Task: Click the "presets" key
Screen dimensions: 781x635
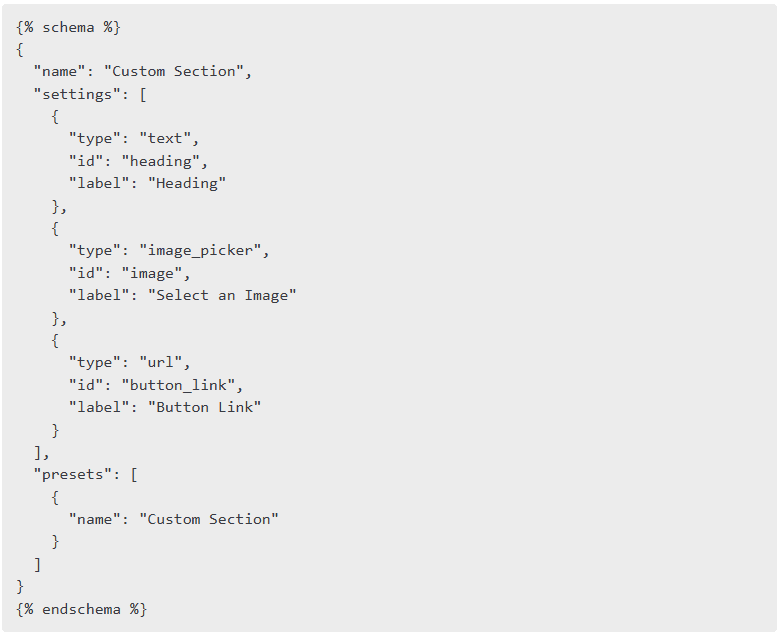Action: click(x=68, y=474)
